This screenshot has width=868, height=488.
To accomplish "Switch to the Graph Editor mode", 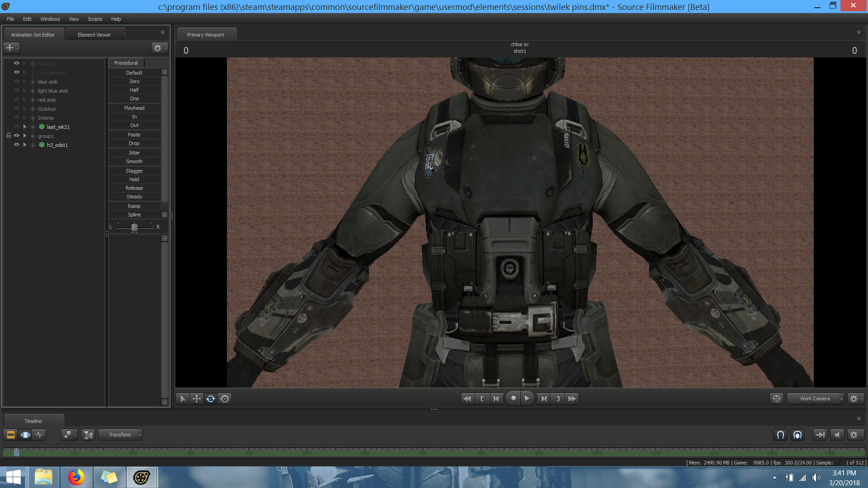I will [x=40, y=435].
